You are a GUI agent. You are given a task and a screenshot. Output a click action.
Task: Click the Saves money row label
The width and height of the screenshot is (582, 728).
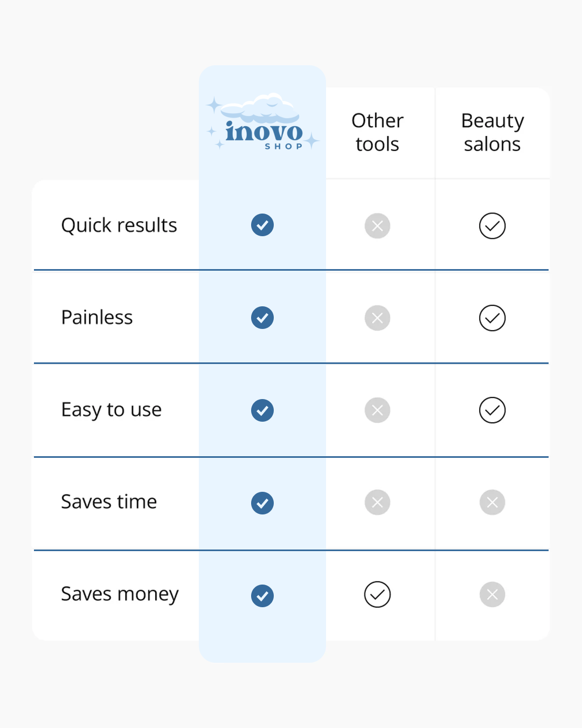(120, 594)
